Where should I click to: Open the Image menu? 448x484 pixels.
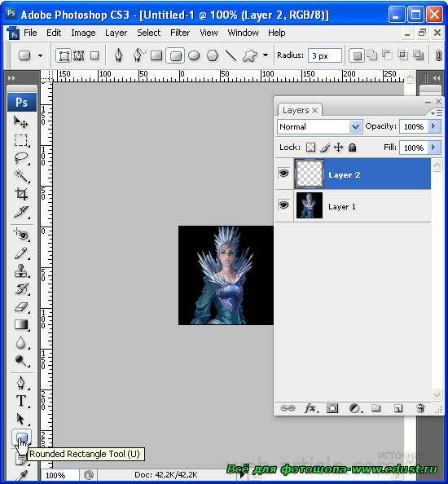[x=83, y=33]
